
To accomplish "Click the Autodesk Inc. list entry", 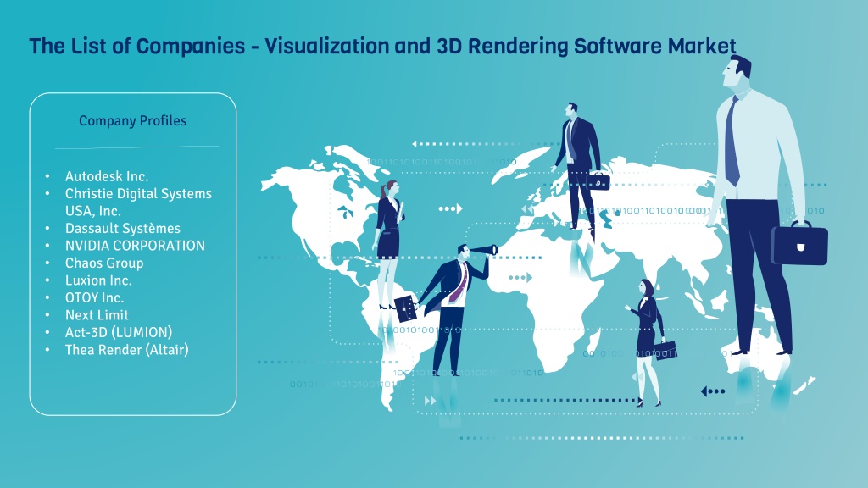I will click(x=107, y=176).
